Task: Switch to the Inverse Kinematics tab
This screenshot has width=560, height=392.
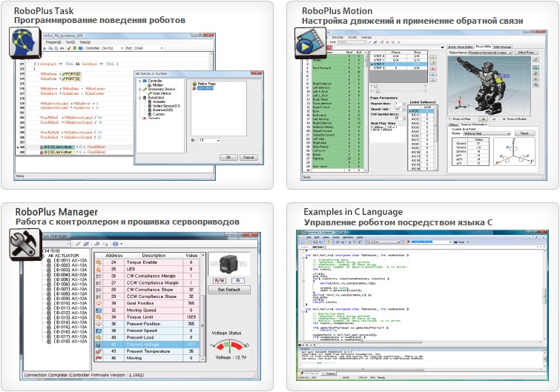Action: pyautogui.click(x=474, y=124)
